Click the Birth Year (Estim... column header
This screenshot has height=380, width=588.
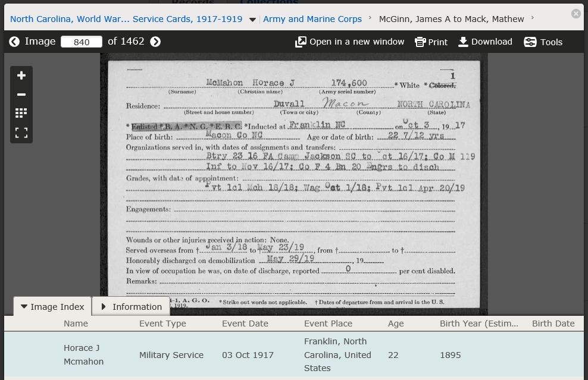(x=479, y=324)
